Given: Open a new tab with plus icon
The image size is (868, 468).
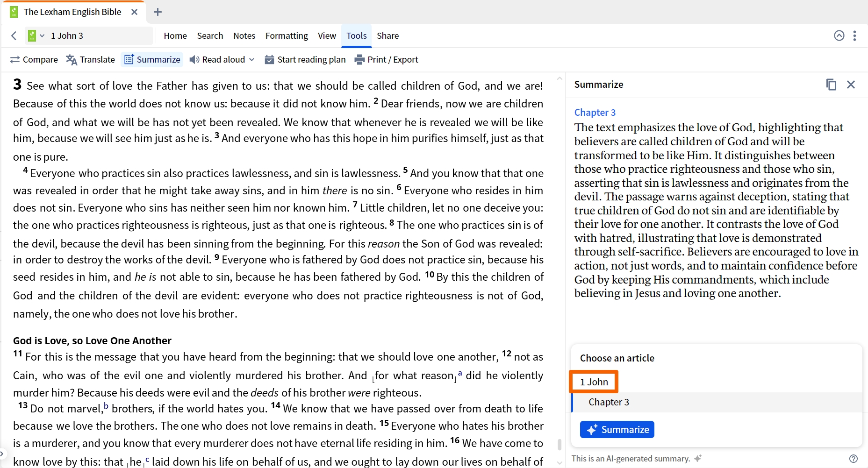Looking at the screenshot, I should point(158,12).
